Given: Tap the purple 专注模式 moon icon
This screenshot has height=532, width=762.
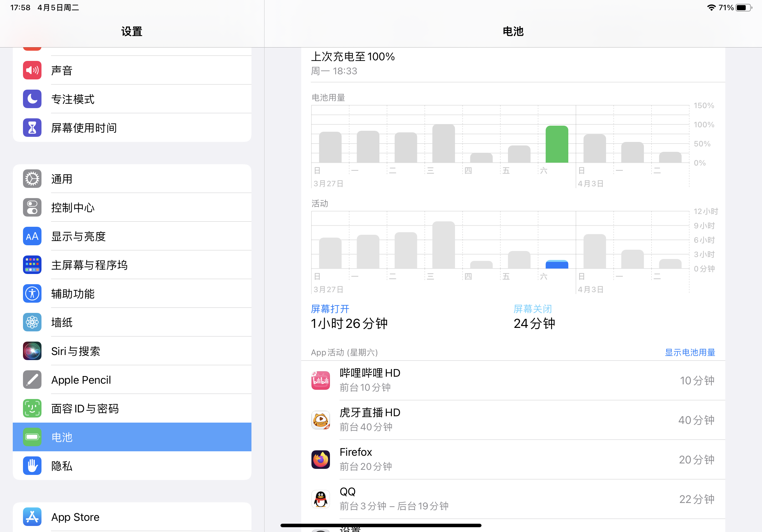Looking at the screenshot, I should (x=32, y=99).
